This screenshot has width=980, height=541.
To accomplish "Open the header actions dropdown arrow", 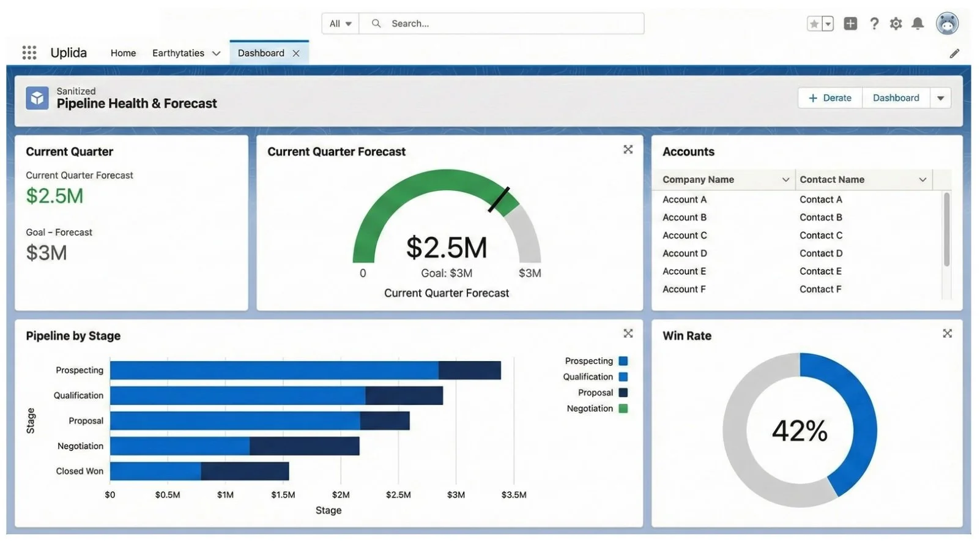I will [940, 98].
